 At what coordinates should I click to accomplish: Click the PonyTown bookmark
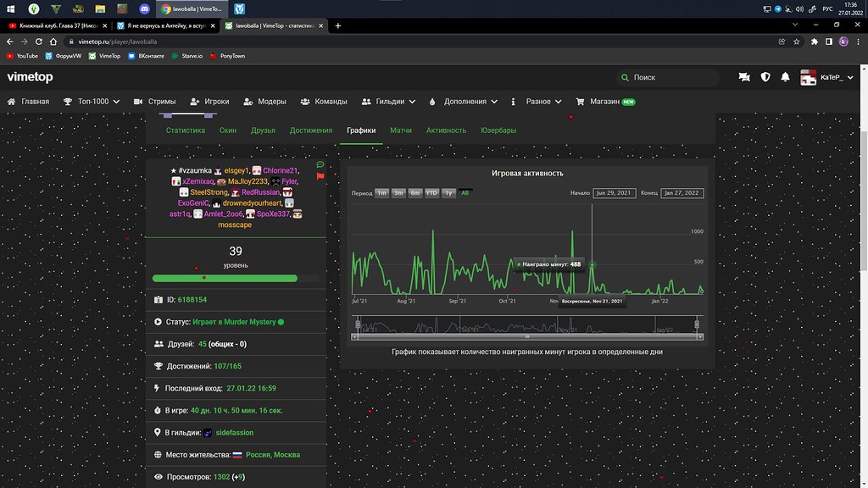[225, 56]
